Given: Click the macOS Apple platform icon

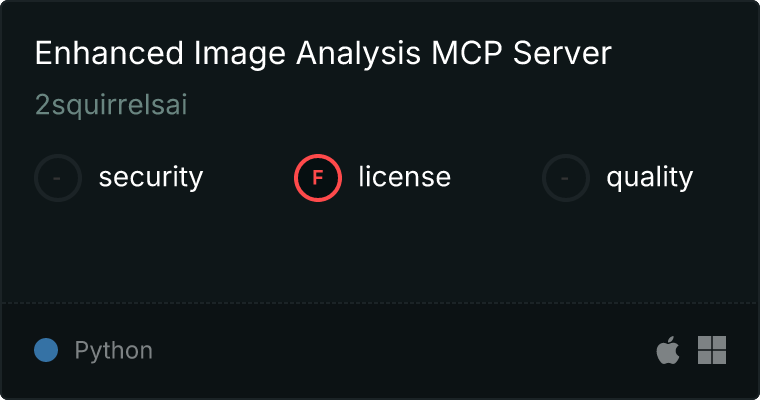Looking at the screenshot, I should click(x=668, y=350).
